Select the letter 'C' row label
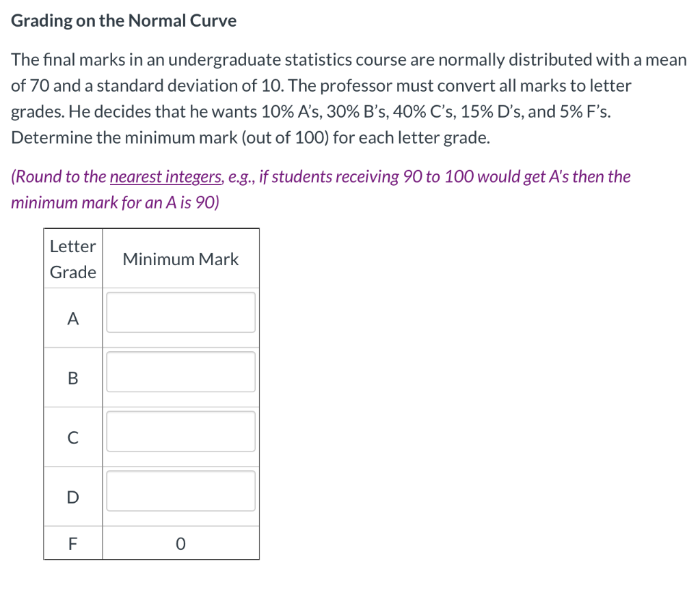The image size is (700, 591). 72,437
